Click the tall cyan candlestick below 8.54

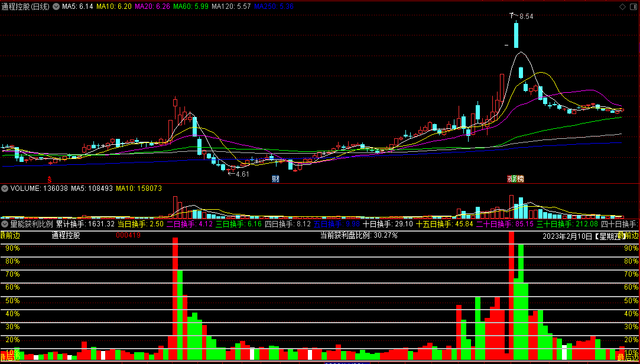click(x=516, y=35)
